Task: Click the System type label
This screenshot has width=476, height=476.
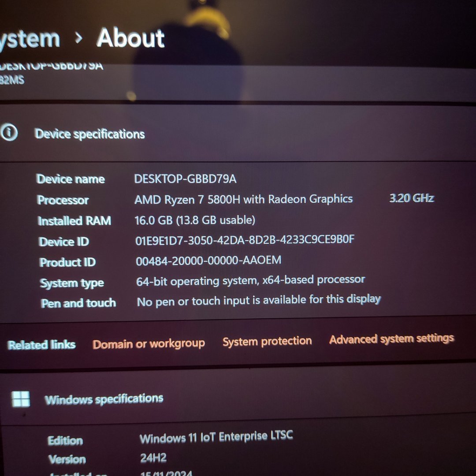Action: 72,283
